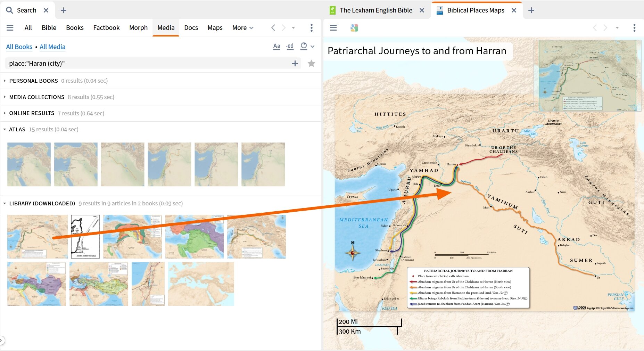644x351 pixels.
Task: Click the forward navigation arrow in maps panel
Action: 606,28
